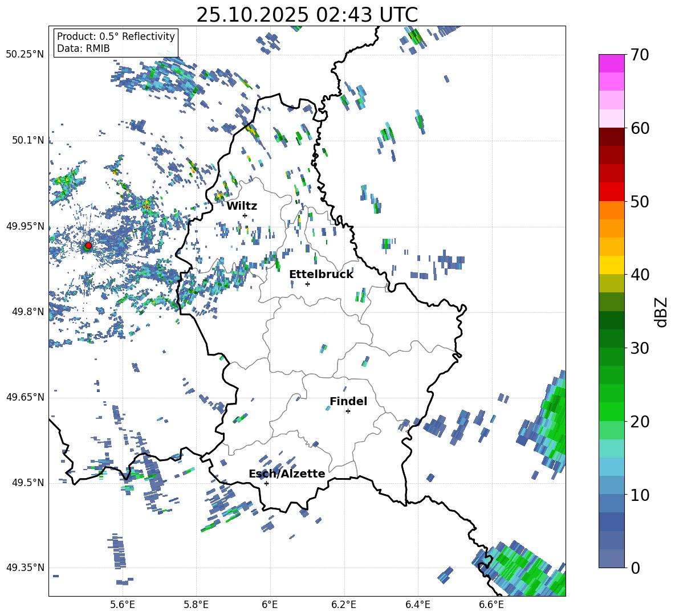Click the Ettelbruck station cross marker
The width and height of the screenshot is (675, 616).
coord(307,284)
